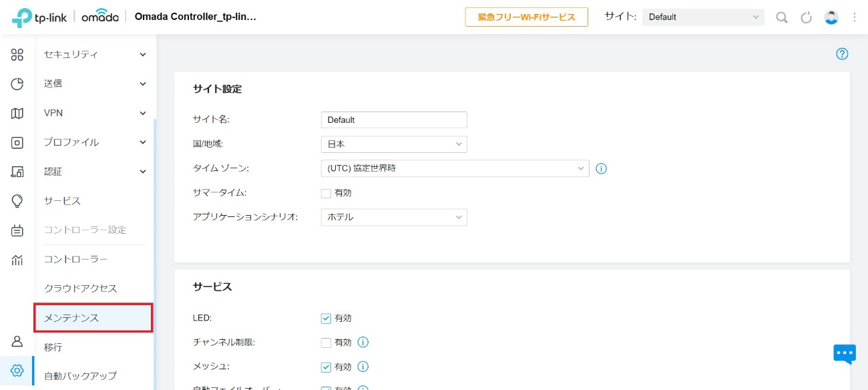
Task: Open the タイムゾーン dropdown
Action: (455, 168)
